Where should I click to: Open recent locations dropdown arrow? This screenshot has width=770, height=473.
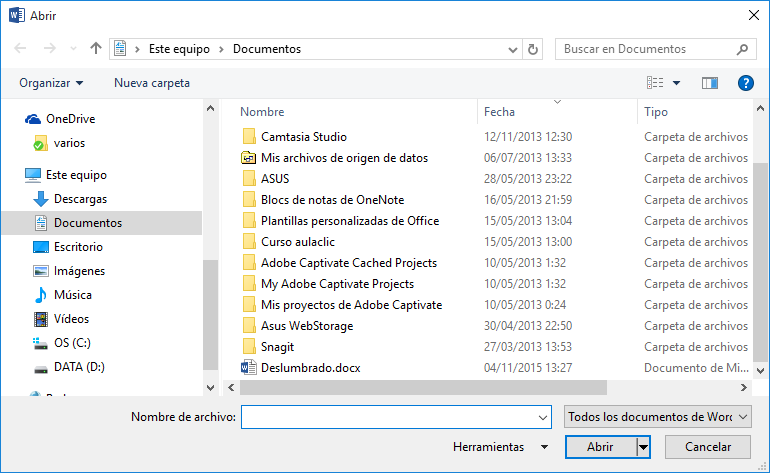point(73,49)
